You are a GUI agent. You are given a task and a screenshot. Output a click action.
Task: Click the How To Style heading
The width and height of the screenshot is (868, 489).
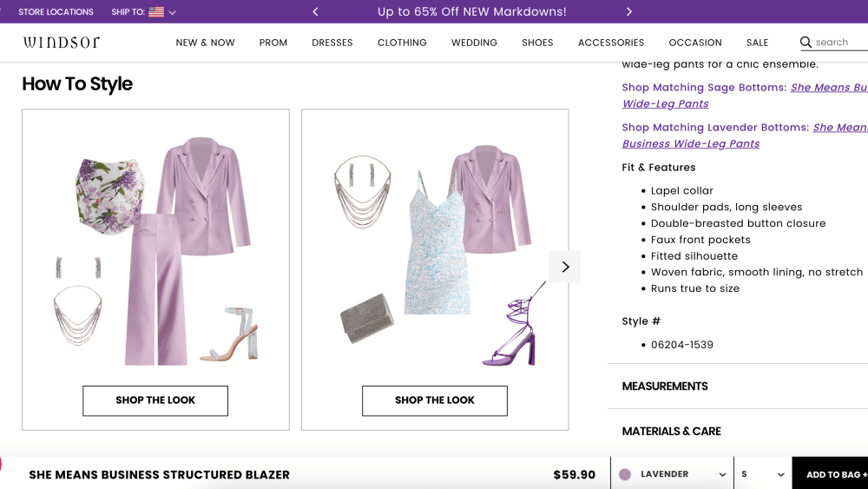point(77,83)
